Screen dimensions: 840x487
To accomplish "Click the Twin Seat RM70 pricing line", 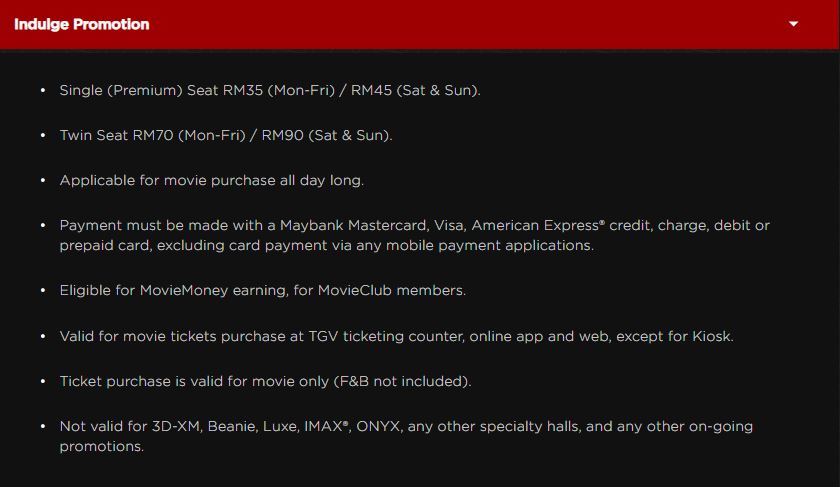I will click(226, 135).
